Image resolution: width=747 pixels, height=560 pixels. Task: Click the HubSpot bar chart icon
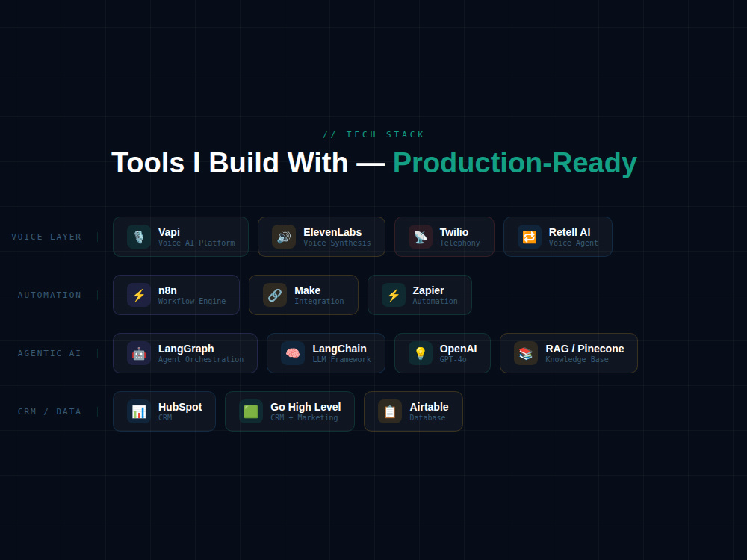[139, 411]
